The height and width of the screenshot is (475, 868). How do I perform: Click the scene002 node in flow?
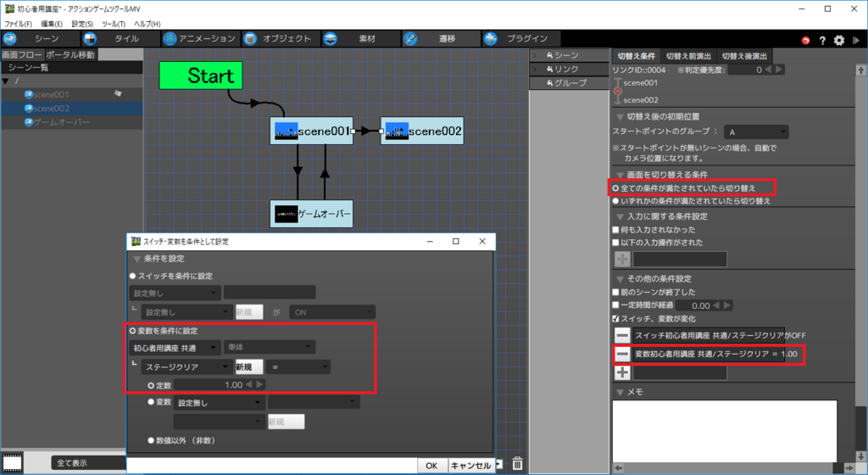point(422,131)
